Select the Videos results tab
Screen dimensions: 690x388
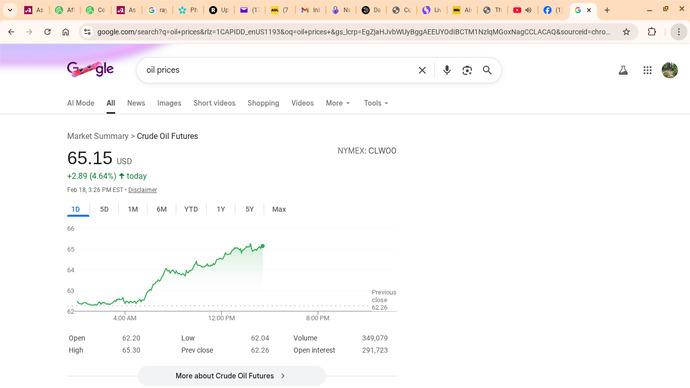tap(302, 103)
